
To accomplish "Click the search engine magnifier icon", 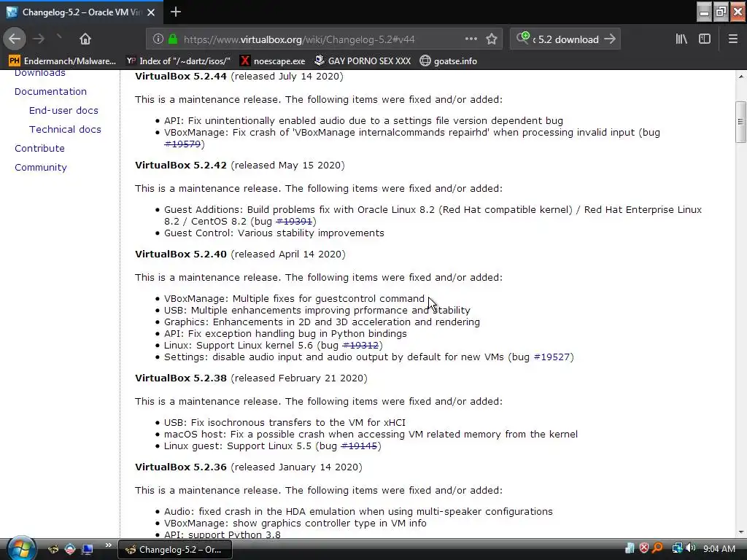I will (x=522, y=38).
